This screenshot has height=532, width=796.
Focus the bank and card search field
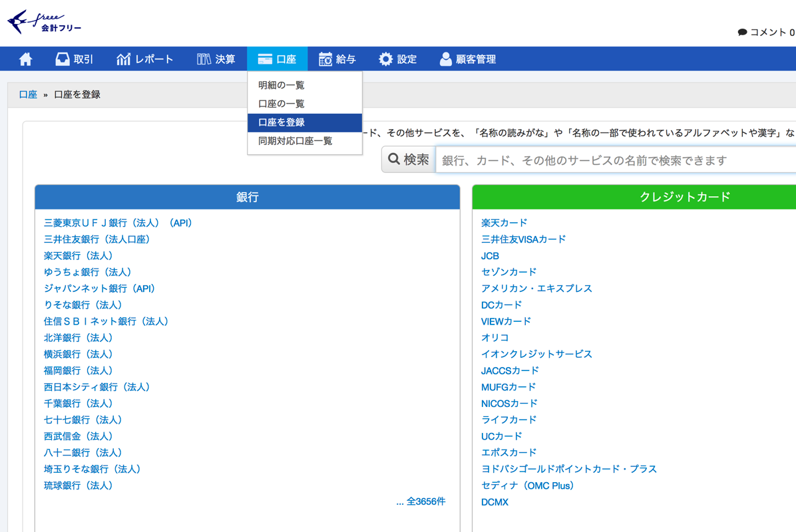pyautogui.click(x=616, y=160)
